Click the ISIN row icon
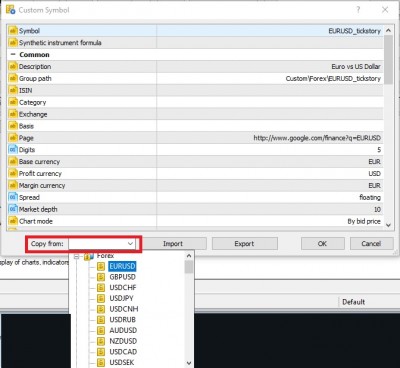400x368 pixels. [x=13, y=90]
